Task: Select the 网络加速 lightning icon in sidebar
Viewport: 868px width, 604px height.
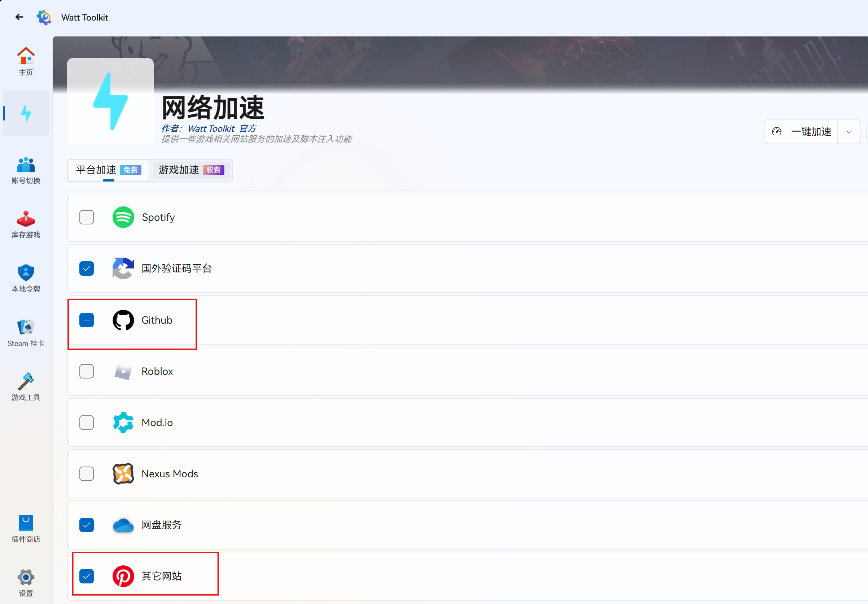Action: pyautogui.click(x=26, y=113)
